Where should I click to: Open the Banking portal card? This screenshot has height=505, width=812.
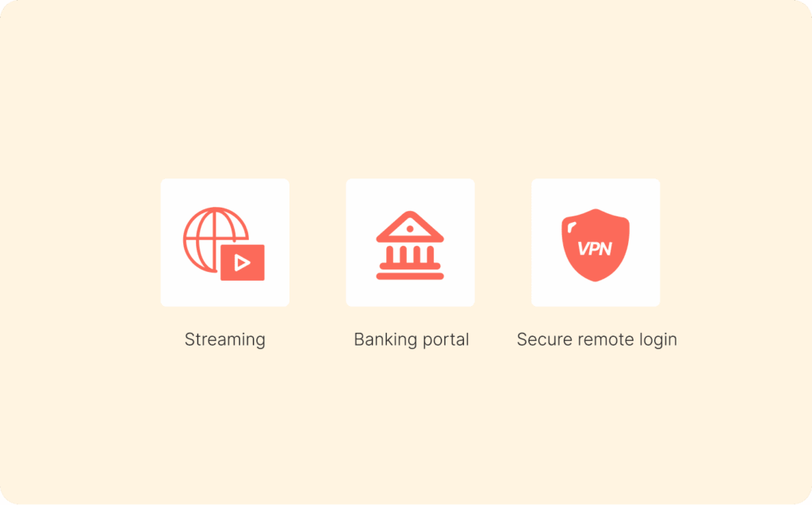point(410,243)
